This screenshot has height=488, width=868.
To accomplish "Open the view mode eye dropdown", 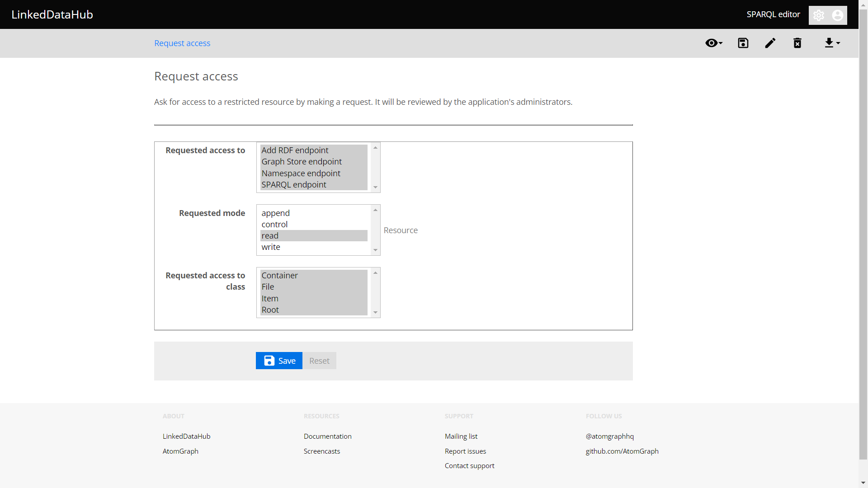I will [x=713, y=43].
